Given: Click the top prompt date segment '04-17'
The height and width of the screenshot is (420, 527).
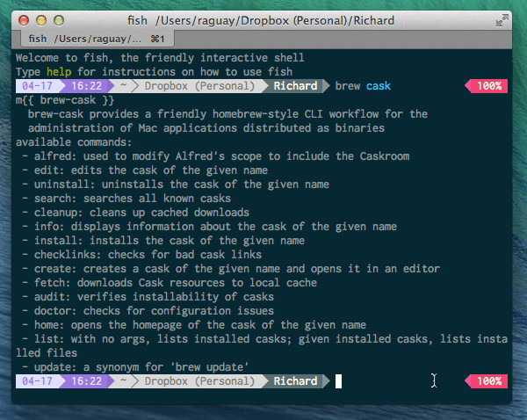Looking at the screenshot, I should coord(37,86).
